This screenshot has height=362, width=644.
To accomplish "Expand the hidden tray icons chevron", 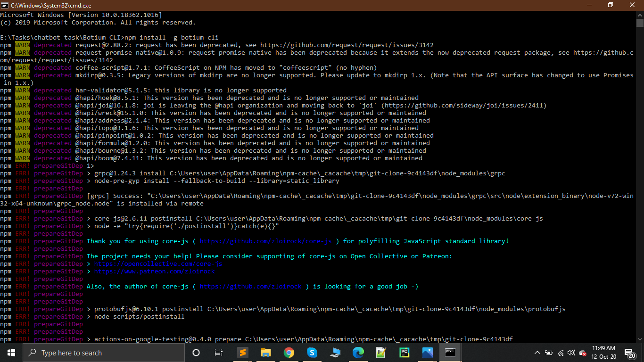I will pyautogui.click(x=537, y=352).
